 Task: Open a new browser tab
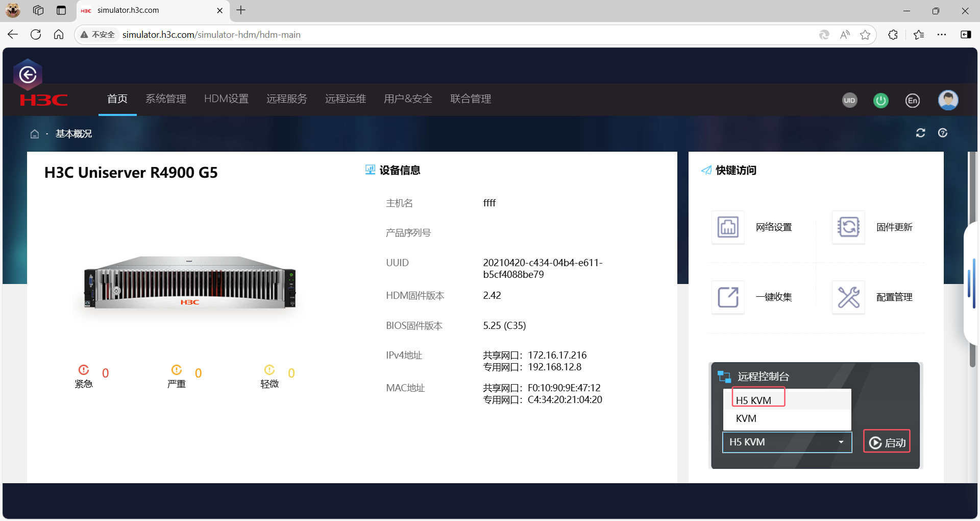[241, 10]
